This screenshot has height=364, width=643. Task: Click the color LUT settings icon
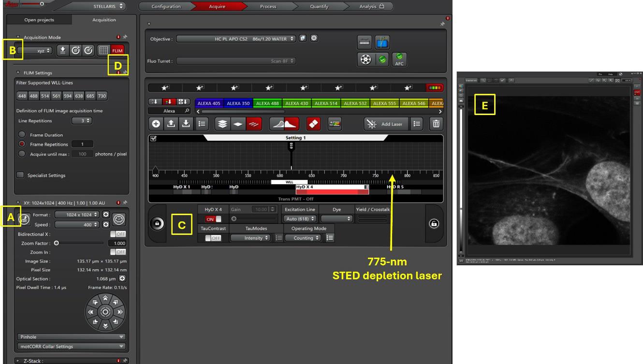coord(335,124)
